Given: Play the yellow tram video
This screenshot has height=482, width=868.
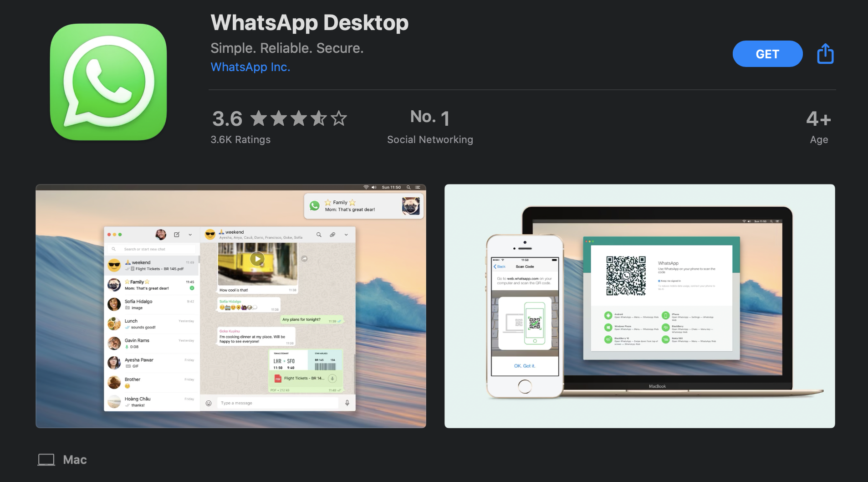Looking at the screenshot, I should coord(257,259).
